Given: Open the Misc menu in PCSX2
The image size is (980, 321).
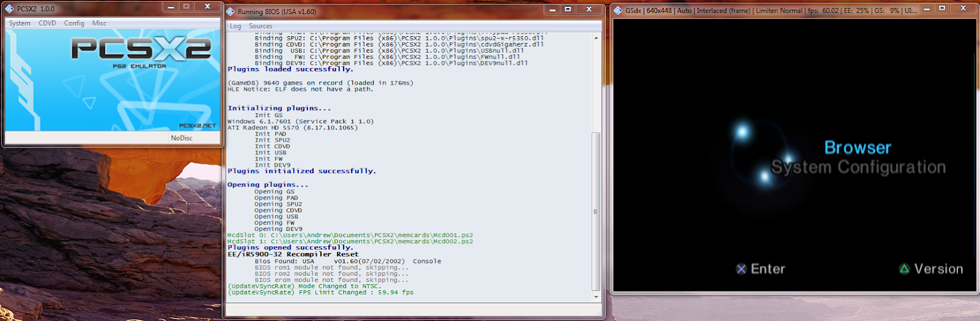Looking at the screenshot, I should [99, 23].
